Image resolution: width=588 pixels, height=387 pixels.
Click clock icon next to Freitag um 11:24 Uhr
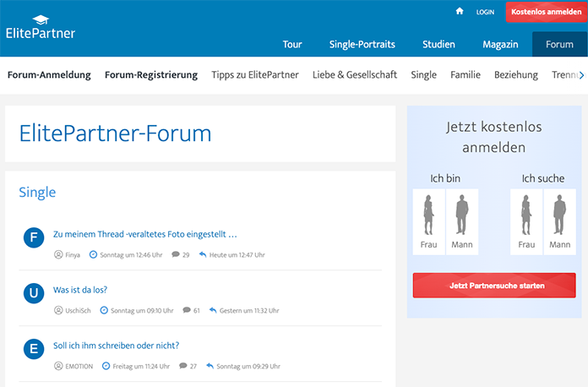(x=106, y=366)
